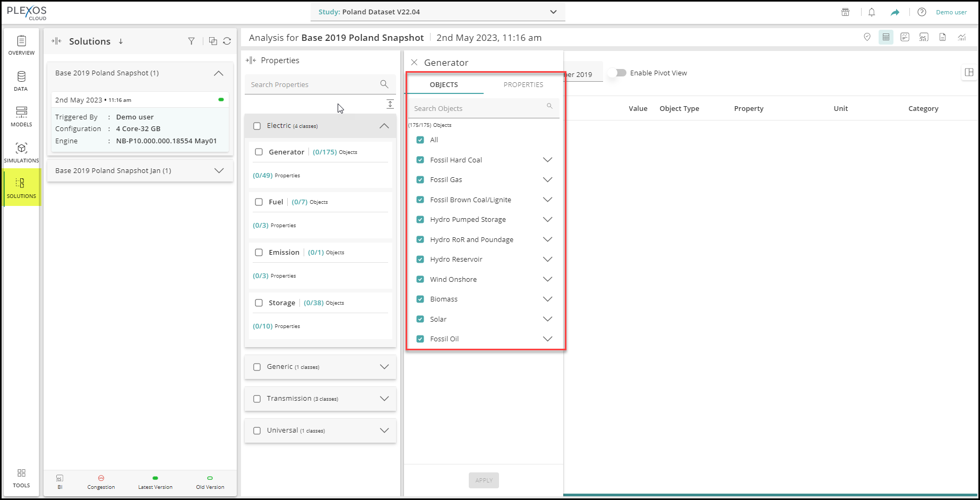Check the Generator class checkbox

[259, 152]
